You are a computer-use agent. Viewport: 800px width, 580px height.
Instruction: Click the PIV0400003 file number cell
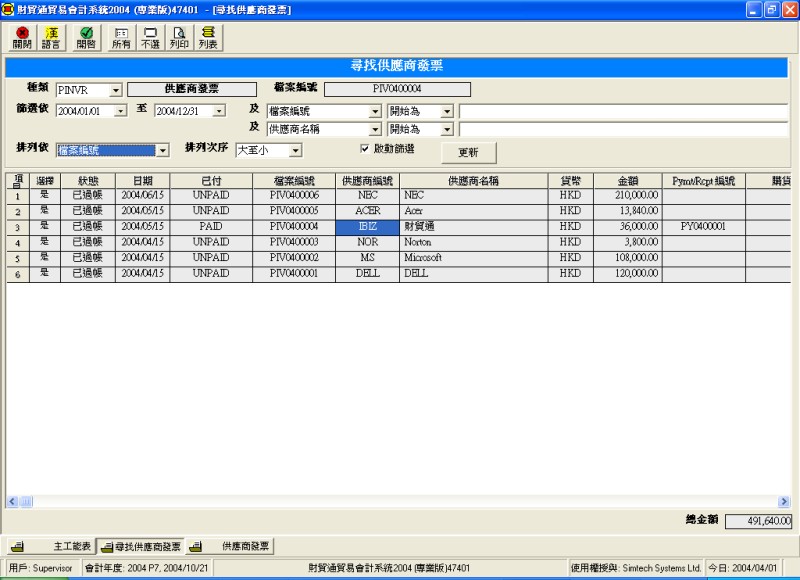pyautogui.click(x=294, y=242)
